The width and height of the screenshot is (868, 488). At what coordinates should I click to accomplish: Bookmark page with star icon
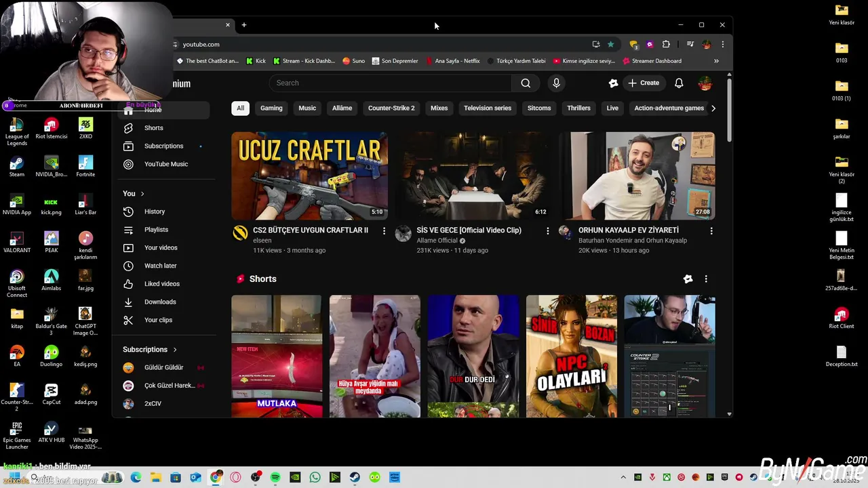click(610, 44)
